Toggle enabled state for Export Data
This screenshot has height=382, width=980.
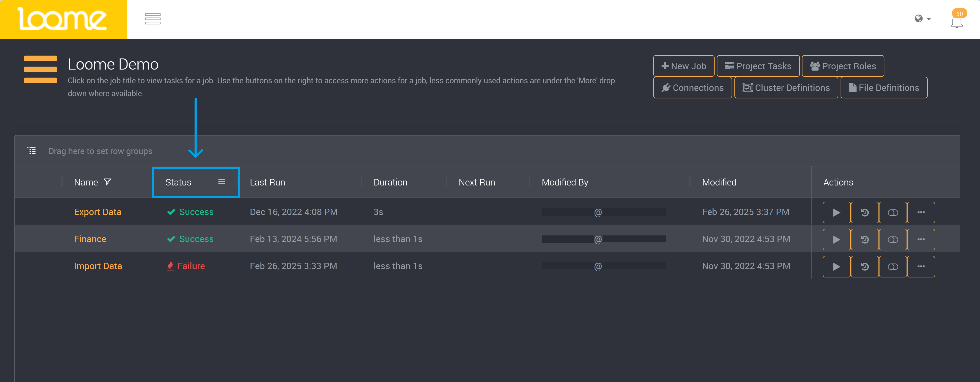[893, 213]
